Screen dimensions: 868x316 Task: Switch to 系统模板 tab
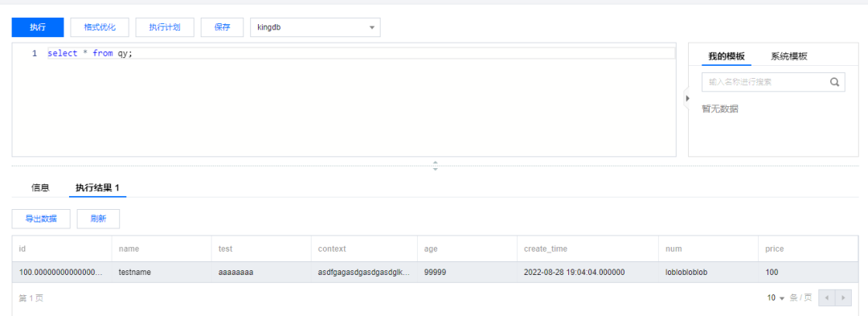(789, 56)
